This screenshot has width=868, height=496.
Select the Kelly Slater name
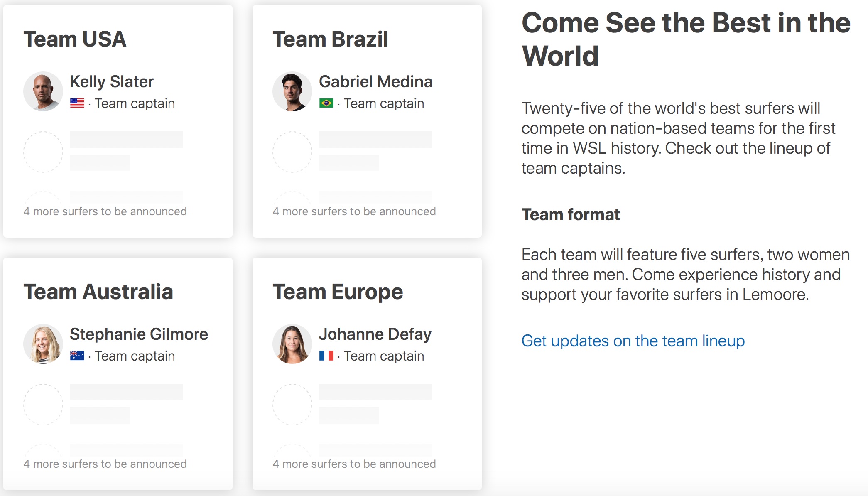[x=112, y=82]
